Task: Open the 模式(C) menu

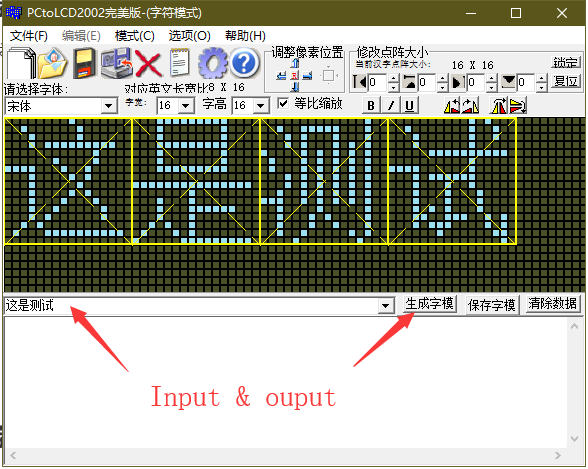Action: point(135,36)
